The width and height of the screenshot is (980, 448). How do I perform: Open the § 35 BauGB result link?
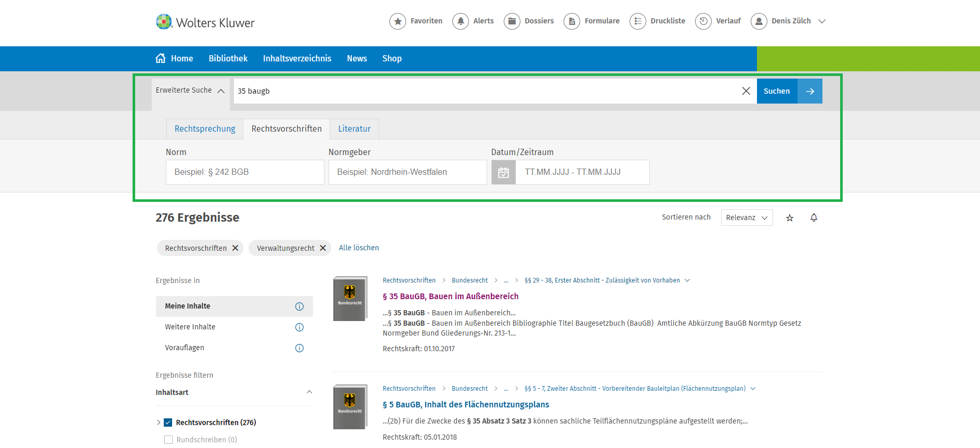450,297
